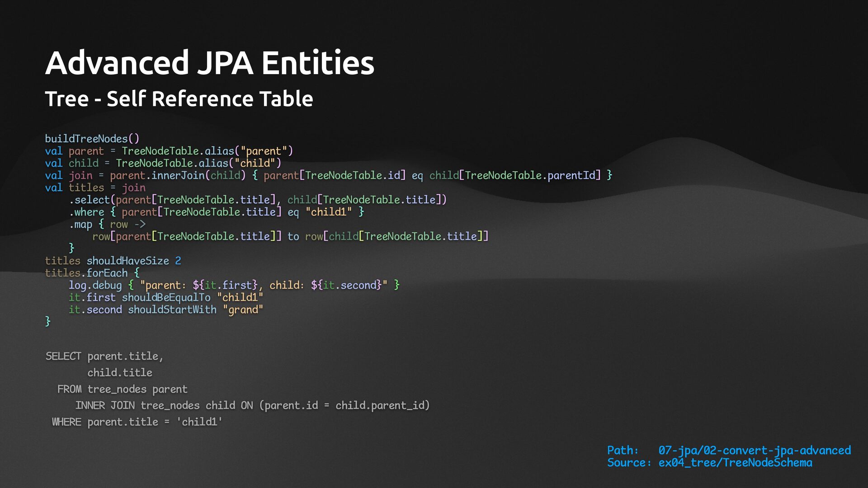The image size is (868, 488).
Task: Click the child[TreeNodeTable.parentId] expression
Action: (x=515, y=175)
